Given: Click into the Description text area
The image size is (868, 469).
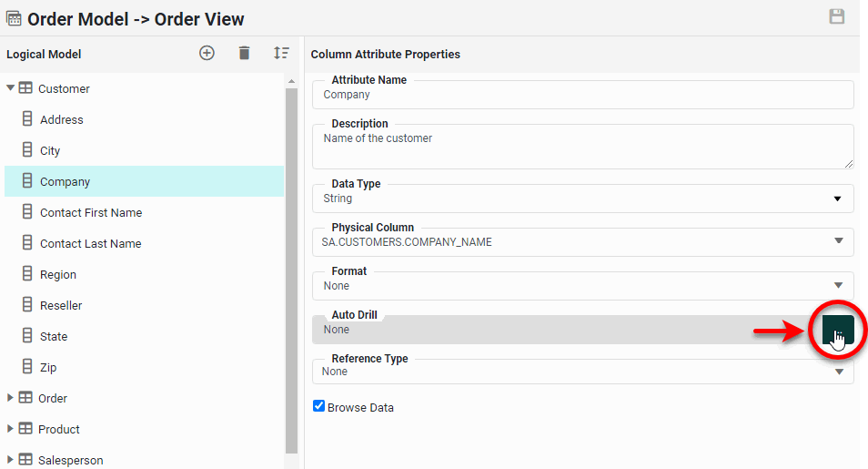Looking at the screenshot, I should (582, 148).
